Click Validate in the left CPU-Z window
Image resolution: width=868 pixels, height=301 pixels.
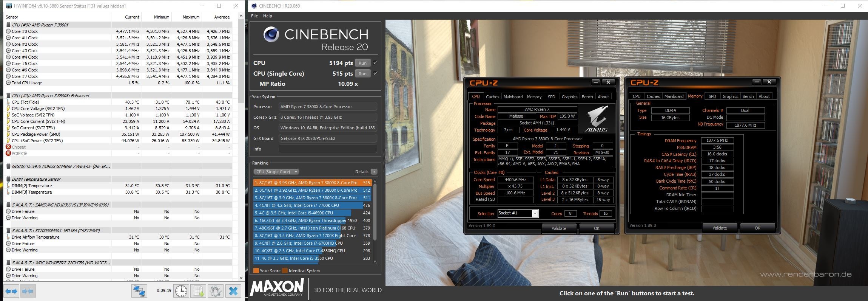pos(559,228)
